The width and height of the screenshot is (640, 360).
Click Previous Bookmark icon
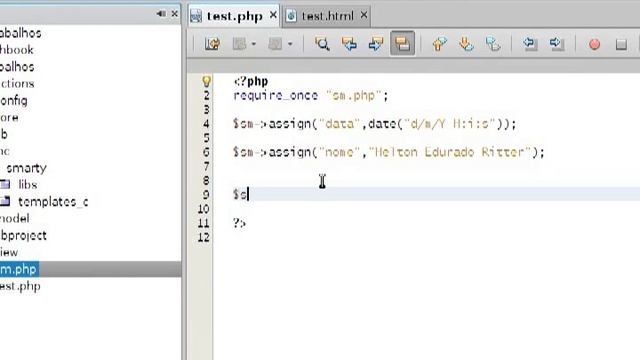tap(439, 43)
